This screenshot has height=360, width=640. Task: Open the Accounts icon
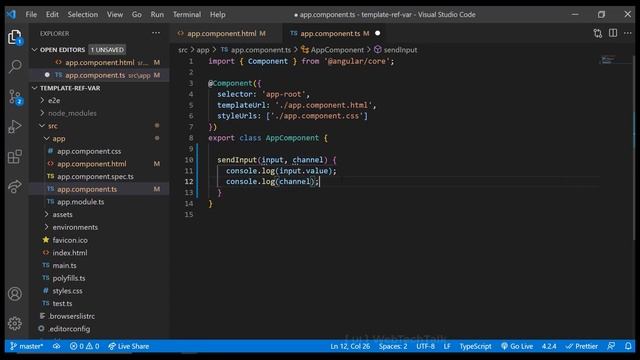(x=15, y=294)
